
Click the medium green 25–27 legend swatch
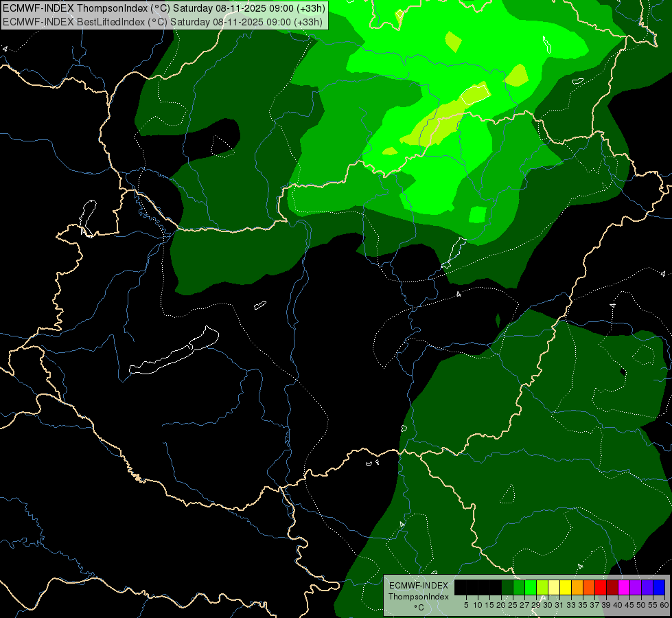tap(519, 587)
